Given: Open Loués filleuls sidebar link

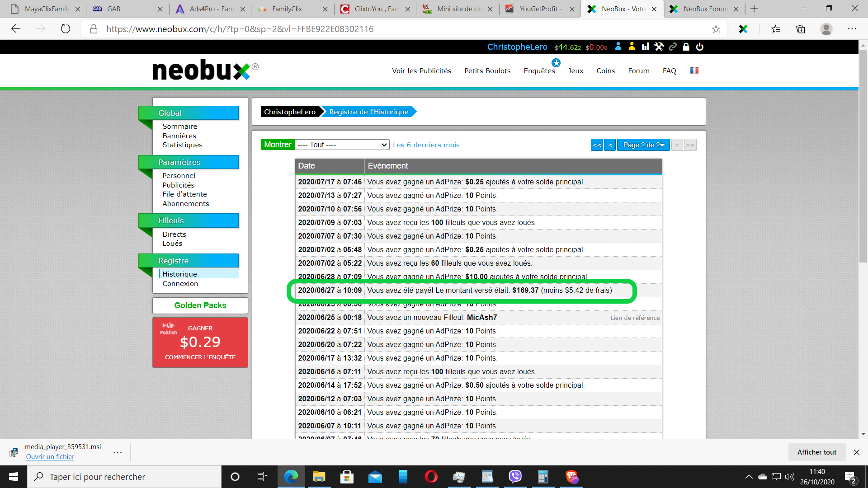Looking at the screenshot, I should pyautogui.click(x=172, y=244).
